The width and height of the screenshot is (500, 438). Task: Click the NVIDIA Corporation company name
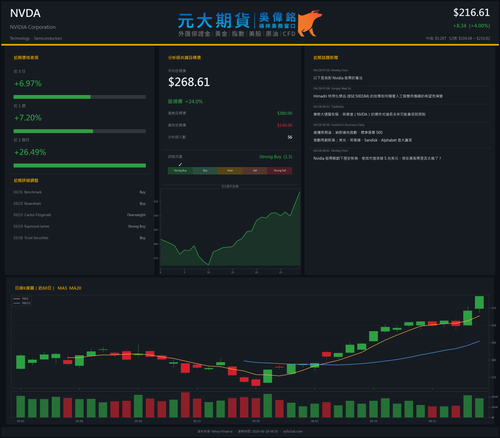click(33, 27)
